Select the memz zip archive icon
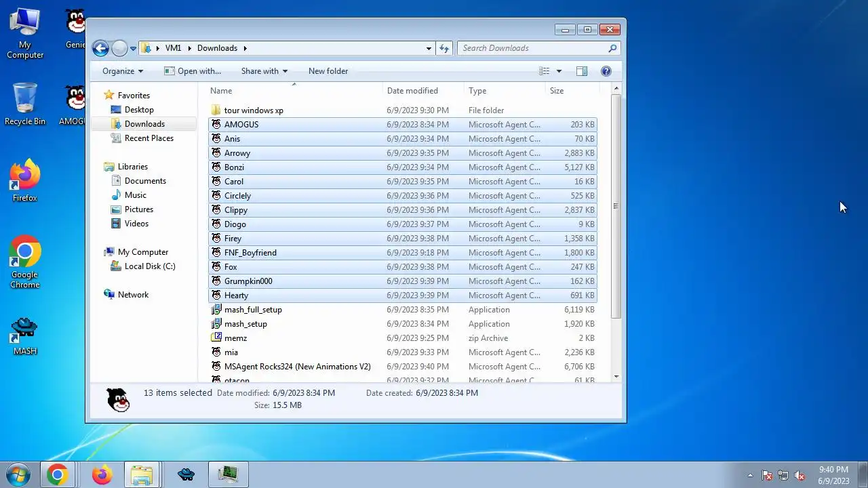Screen dimensions: 868x488 216,338
